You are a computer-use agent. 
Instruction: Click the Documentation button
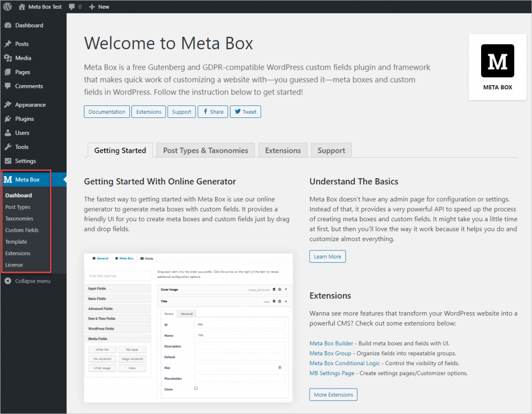107,112
